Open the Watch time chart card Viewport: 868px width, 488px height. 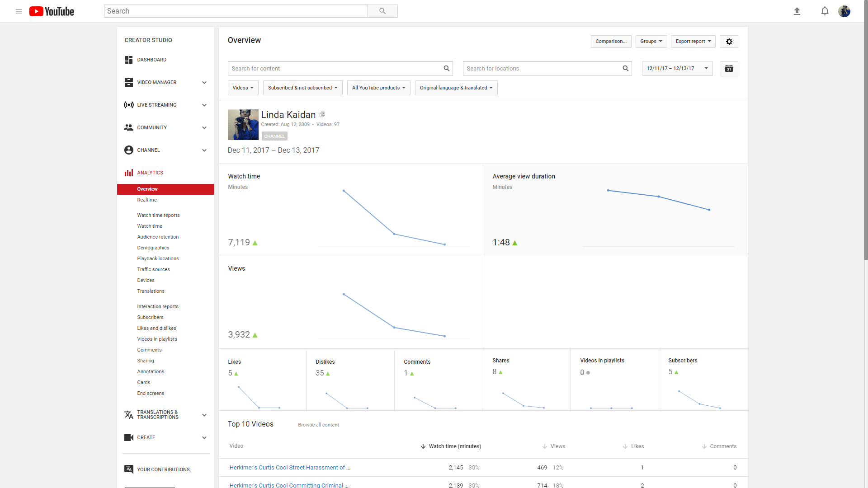tap(351, 210)
